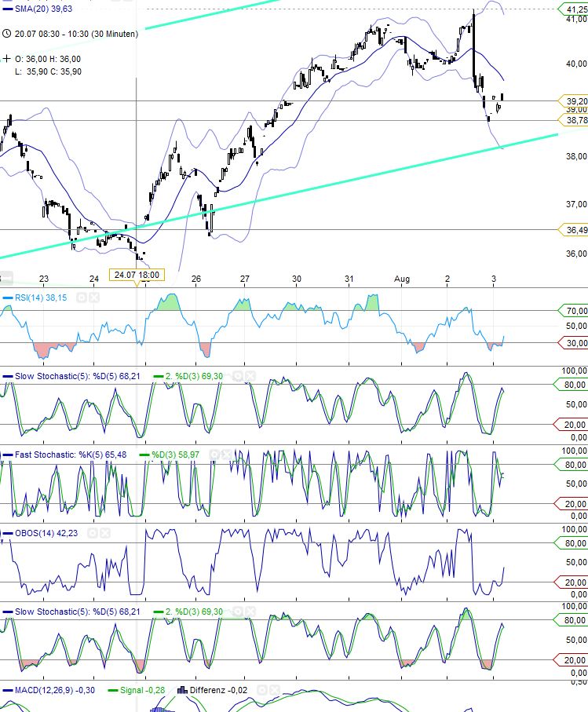588x712 pixels.
Task: Click the 39,20 horizontal line price label
Action: pos(574,100)
